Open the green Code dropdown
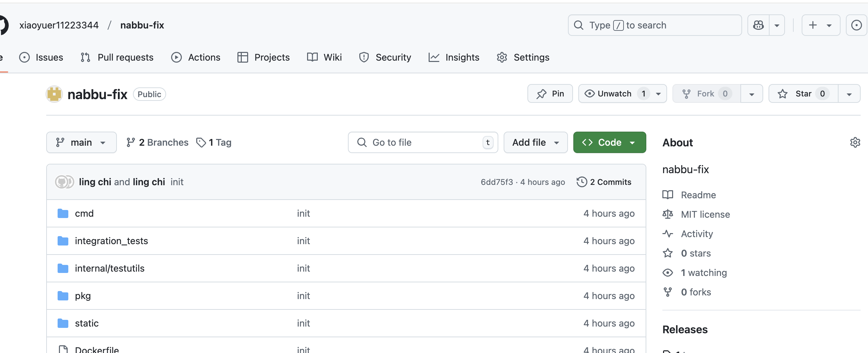The image size is (868, 353). coord(609,142)
